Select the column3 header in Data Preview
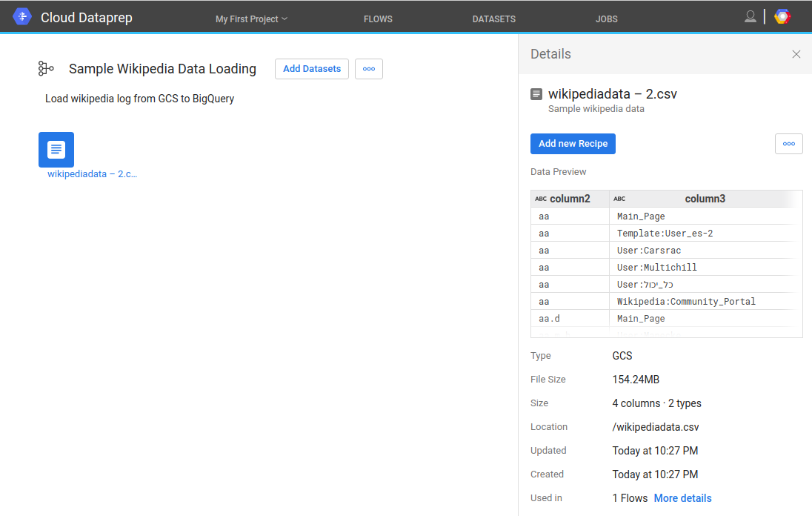Viewport: 812px width, 516px height. tap(705, 199)
